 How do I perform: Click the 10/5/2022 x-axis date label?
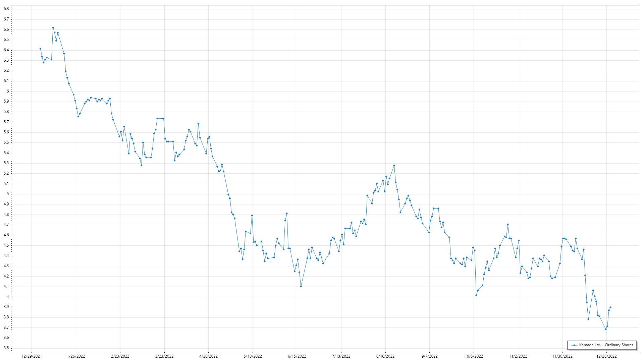(474, 356)
